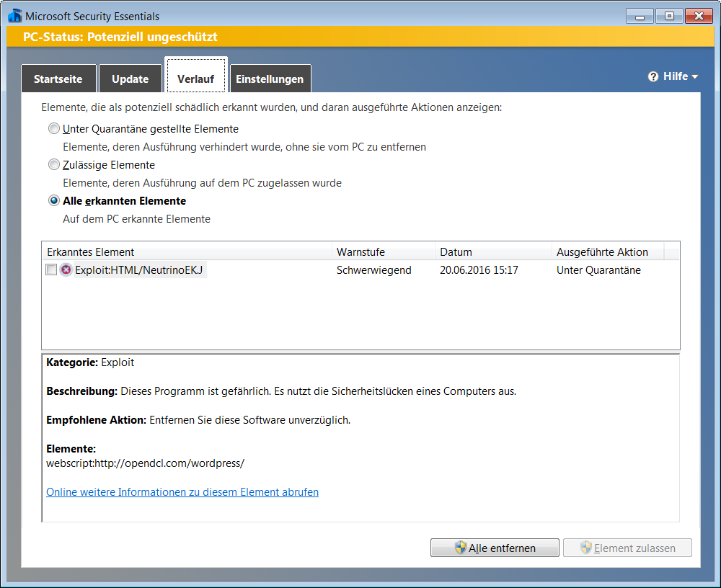Click the Alle entfernen button
Screen dimensions: 721x588
click(x=495, y=548)
